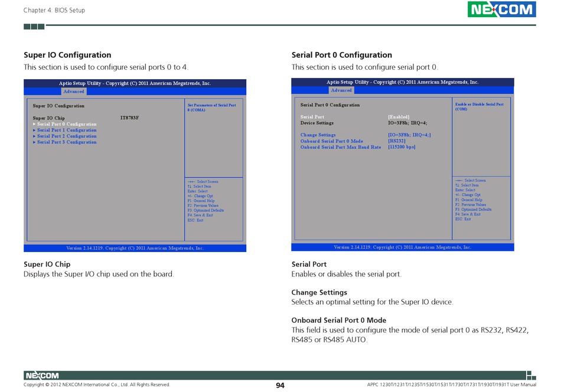Select the Advanced tab in the Serial Port 0 screen

pyautogui.click(x=341, y=90)
